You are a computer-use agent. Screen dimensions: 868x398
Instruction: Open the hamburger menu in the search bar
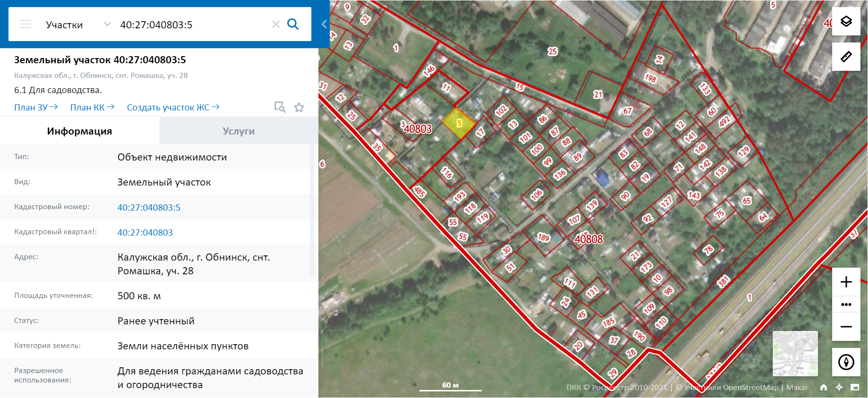coord(25,25)
